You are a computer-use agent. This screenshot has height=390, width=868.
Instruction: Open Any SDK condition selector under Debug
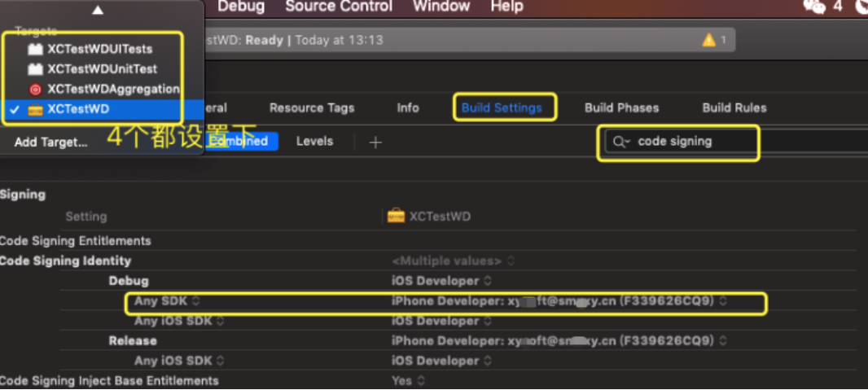click(167, 301)
